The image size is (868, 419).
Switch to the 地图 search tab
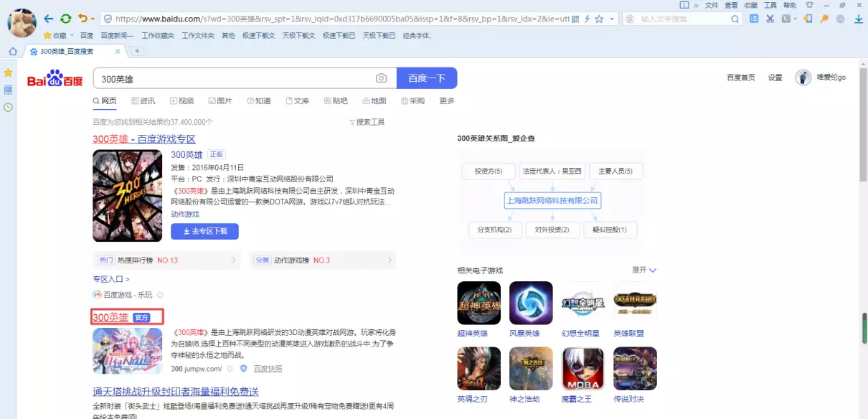coord(375,100)
